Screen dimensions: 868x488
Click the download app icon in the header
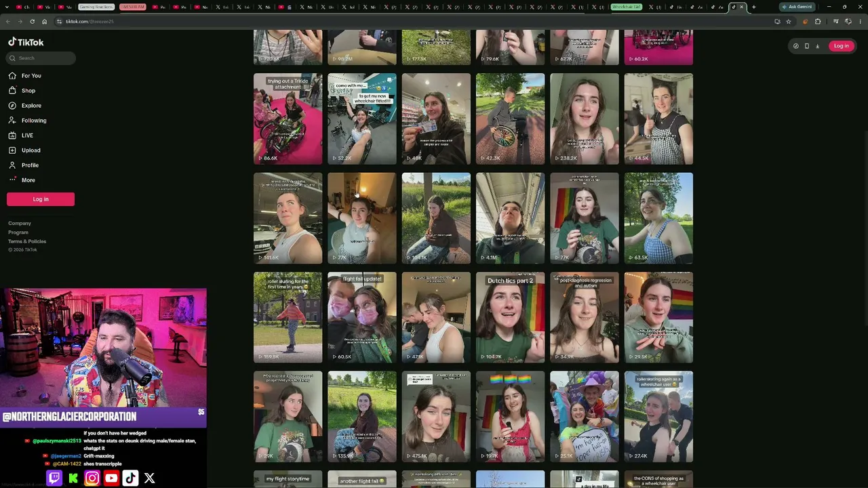[817, 46]
